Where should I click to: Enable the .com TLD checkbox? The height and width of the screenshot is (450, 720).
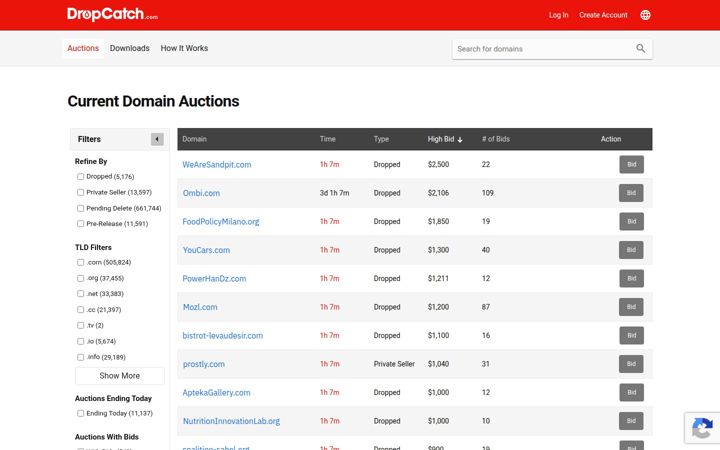click(x=81, y=263)
